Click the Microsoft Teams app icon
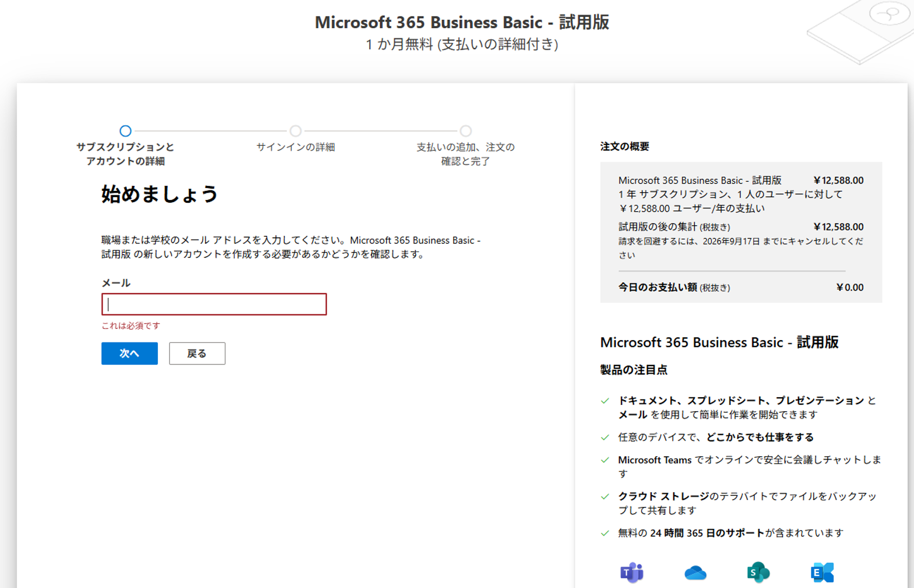Screen dimensions: 914x588 tap(632, 573)
